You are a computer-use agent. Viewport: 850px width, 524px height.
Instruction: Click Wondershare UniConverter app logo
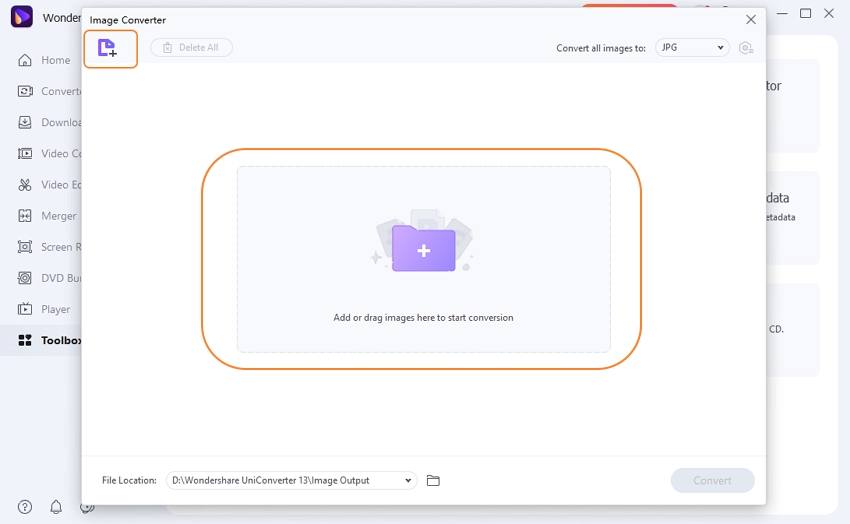click(22, 17)
